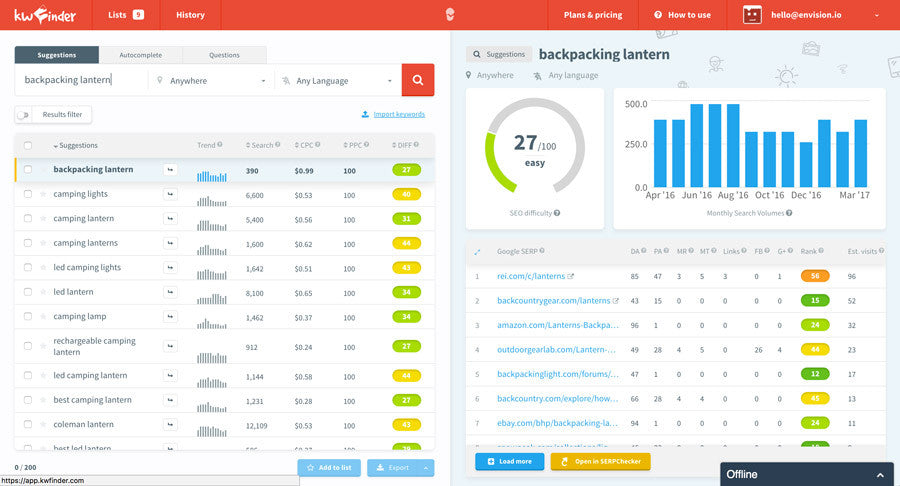Star the camping lights keyword
Screen dimensions: 900x486
(43, 194)
